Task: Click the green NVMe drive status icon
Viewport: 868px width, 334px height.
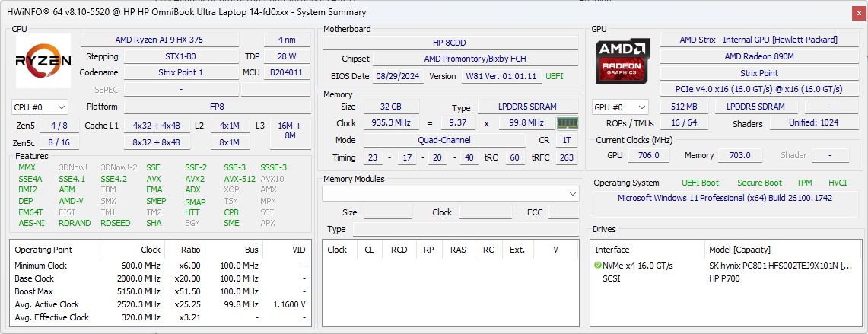Action: click(597, 266)
